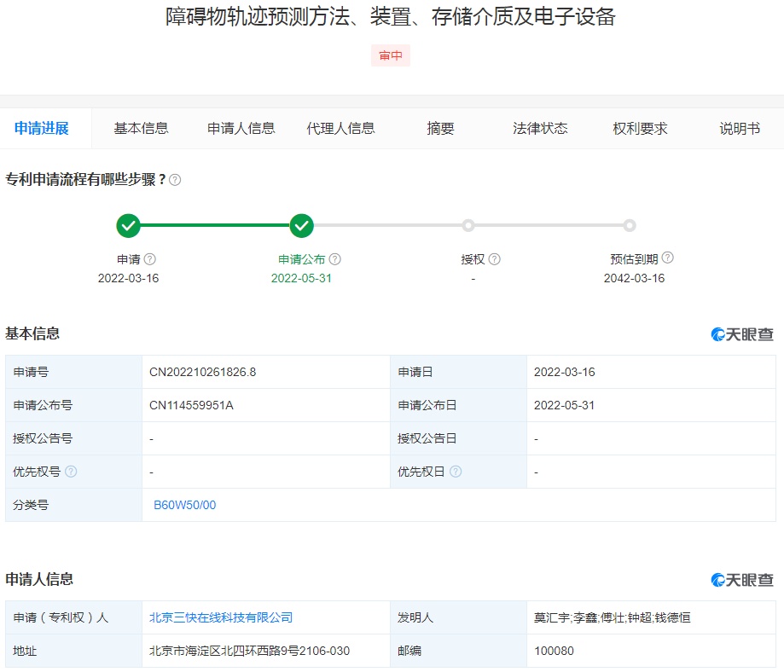Click the 审中 status badge
This screenshot has width=784, height=672.
[391, 55]
